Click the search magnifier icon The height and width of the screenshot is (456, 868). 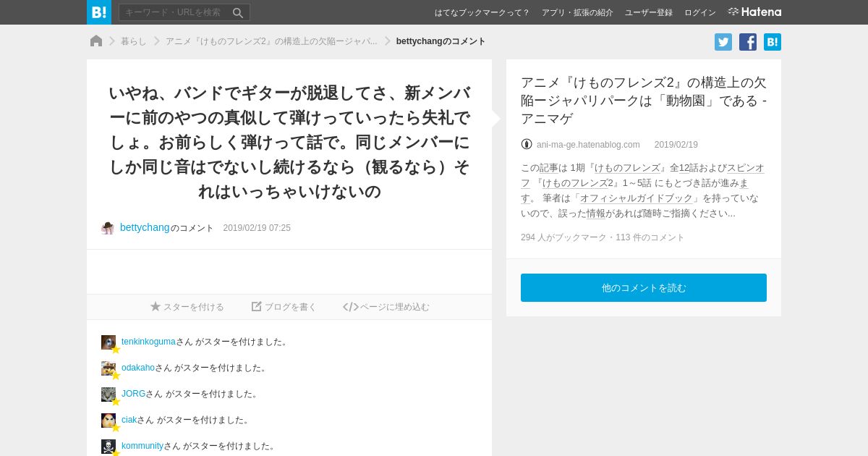(238, 12)
